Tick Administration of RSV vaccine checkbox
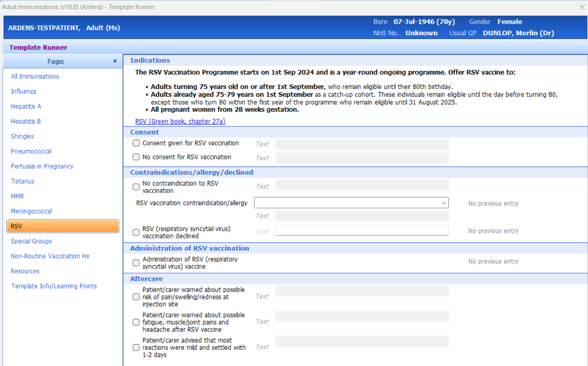 pyautogui.click(x=136, y=263)
